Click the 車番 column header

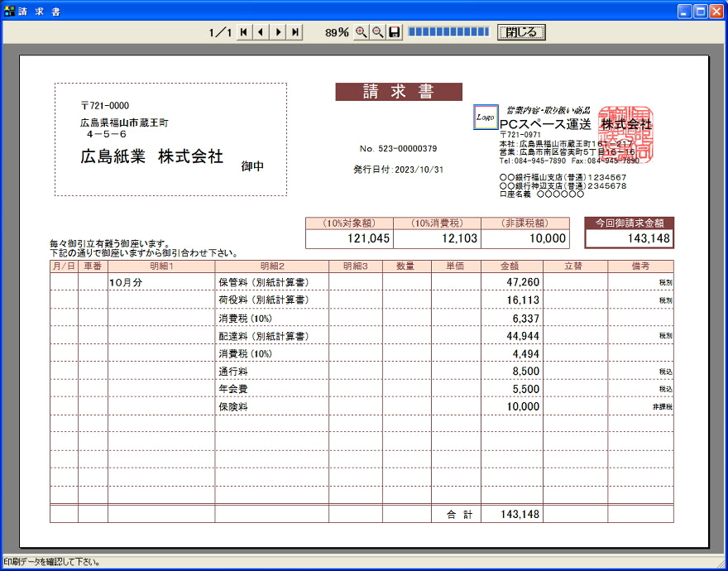click(93, 266)
